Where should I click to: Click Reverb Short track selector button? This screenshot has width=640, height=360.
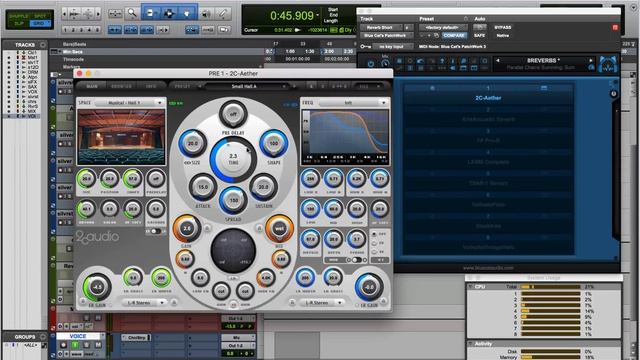tap(382, 27)
